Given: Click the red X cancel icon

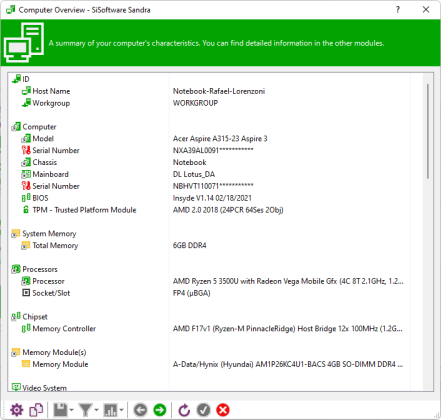Looking at the screenshot, I should pos(223,410).
